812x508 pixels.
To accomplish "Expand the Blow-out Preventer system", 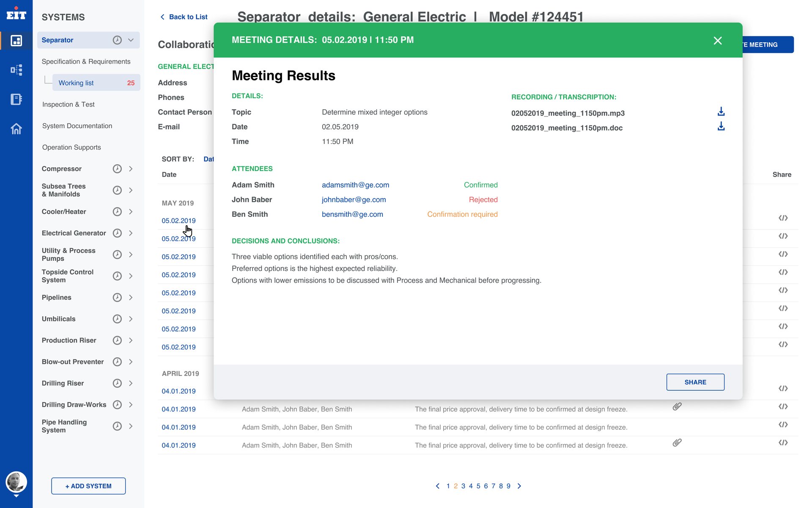I will pyautogui.click(x=131, y=362).
